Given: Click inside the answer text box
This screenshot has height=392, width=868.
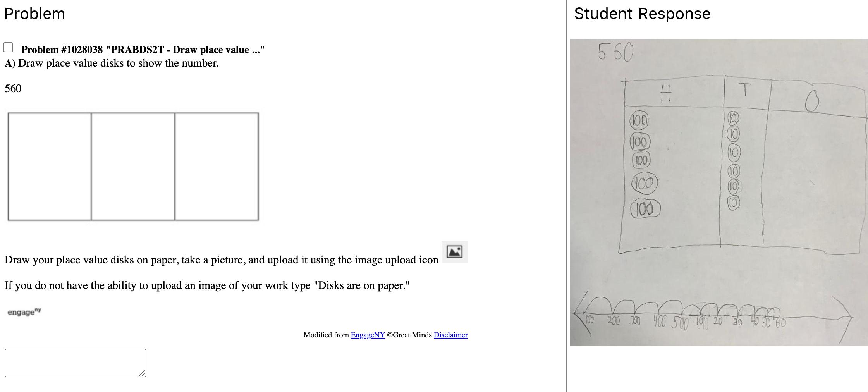Looking at the screenshot, I should tap(76, 363).
